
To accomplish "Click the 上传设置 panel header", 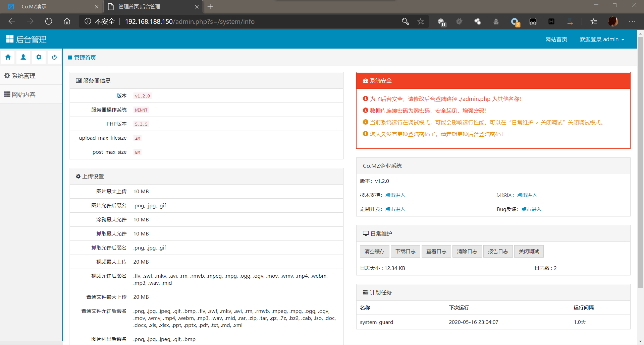I will click(x=206, y=176).
